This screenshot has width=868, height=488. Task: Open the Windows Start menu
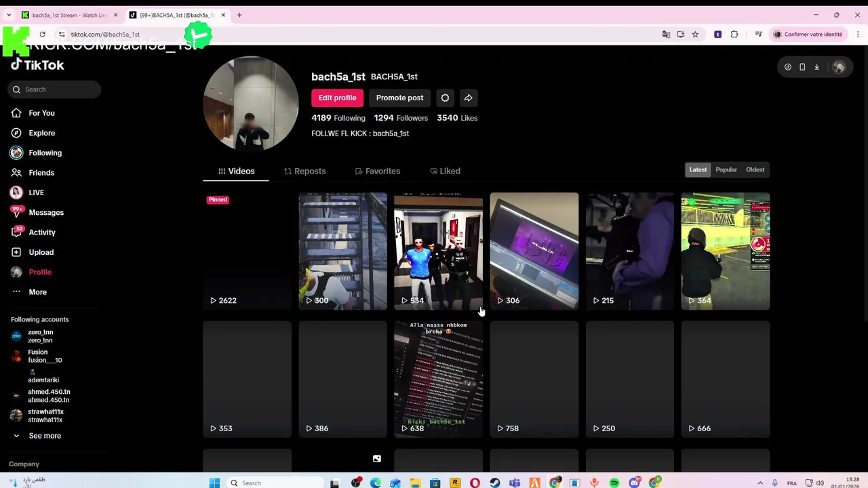[214, 483]
